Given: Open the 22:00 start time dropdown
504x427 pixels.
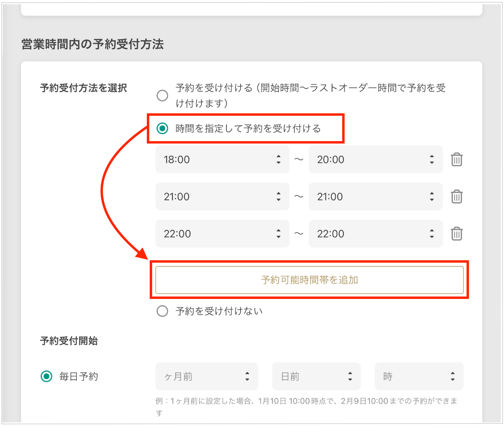Looking at the screenshot, I should 222,234.
